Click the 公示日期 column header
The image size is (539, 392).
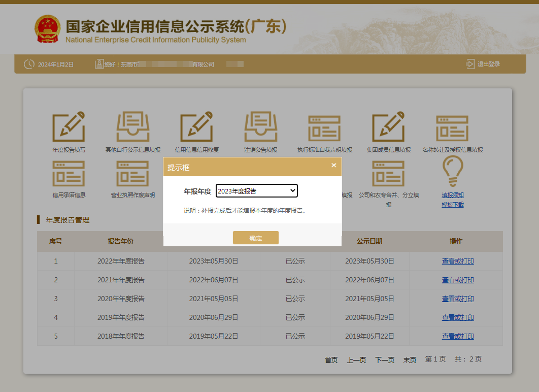[x=369, y=241]
